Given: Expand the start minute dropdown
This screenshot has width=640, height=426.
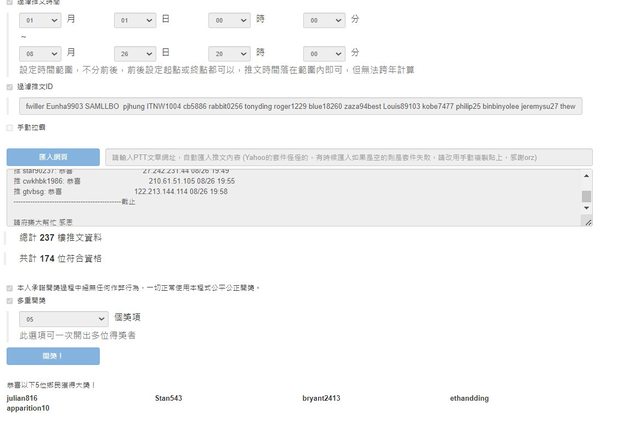Looking at the screenshot, I should click(325, 20).
